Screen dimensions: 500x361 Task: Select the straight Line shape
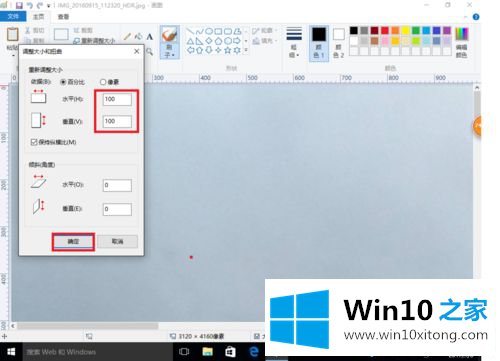[x=190, y=31]
